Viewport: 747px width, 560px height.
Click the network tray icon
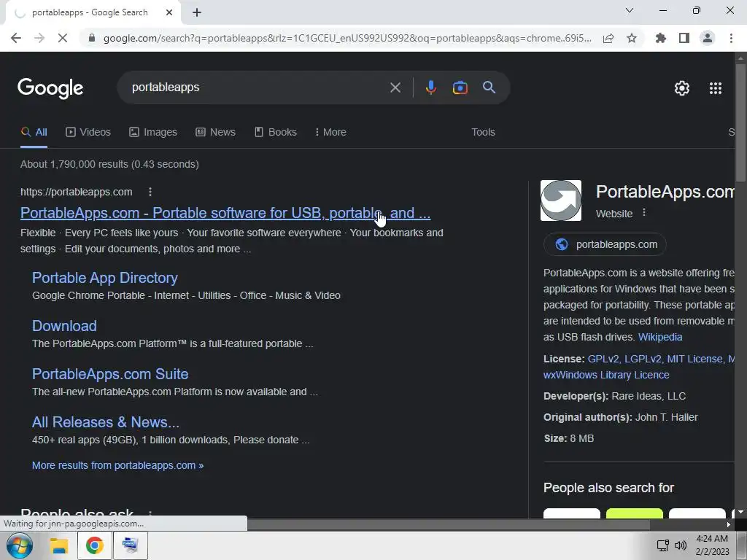pos(662,545)
